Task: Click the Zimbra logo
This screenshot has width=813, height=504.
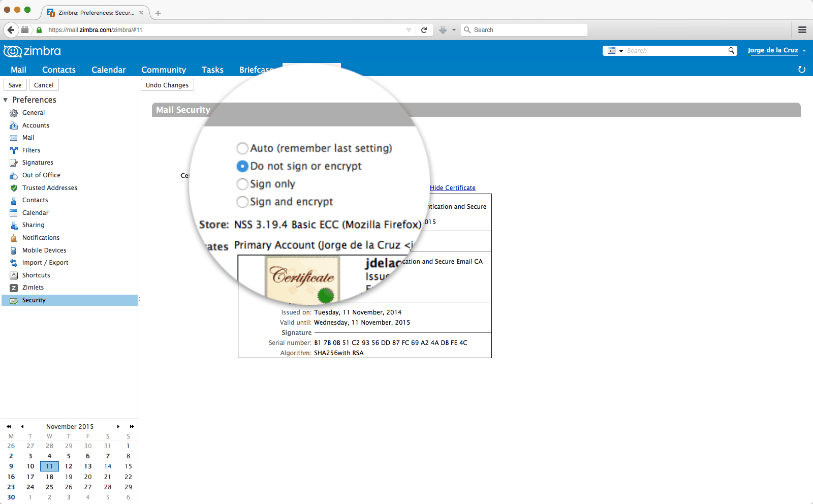Action: pos(32,51)
